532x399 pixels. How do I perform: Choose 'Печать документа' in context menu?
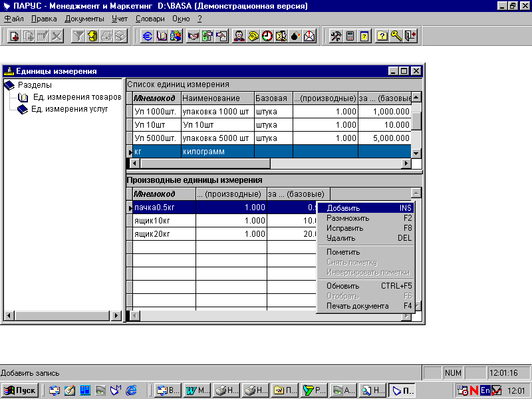(357, 306)
